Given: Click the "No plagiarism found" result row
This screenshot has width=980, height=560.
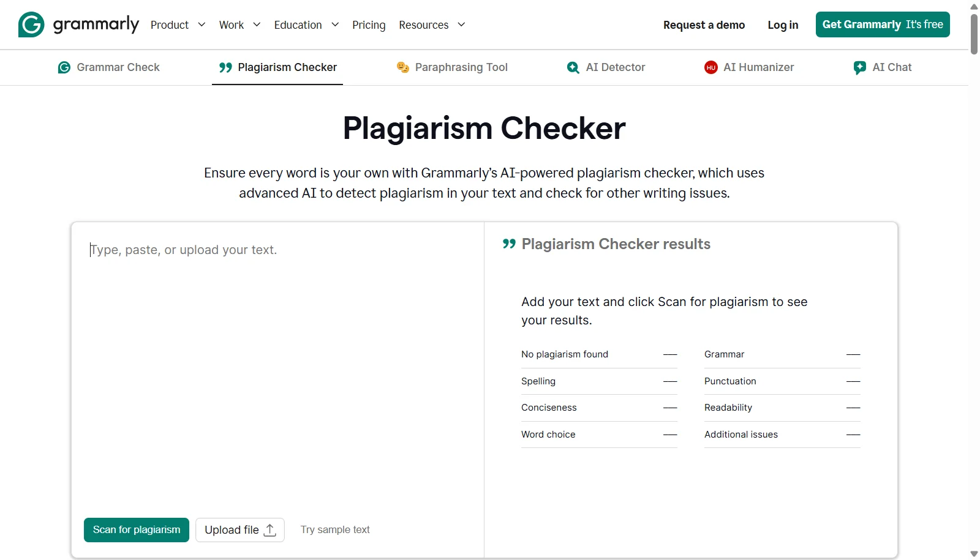Looking at the screenshot, I should tap(599, 354).
